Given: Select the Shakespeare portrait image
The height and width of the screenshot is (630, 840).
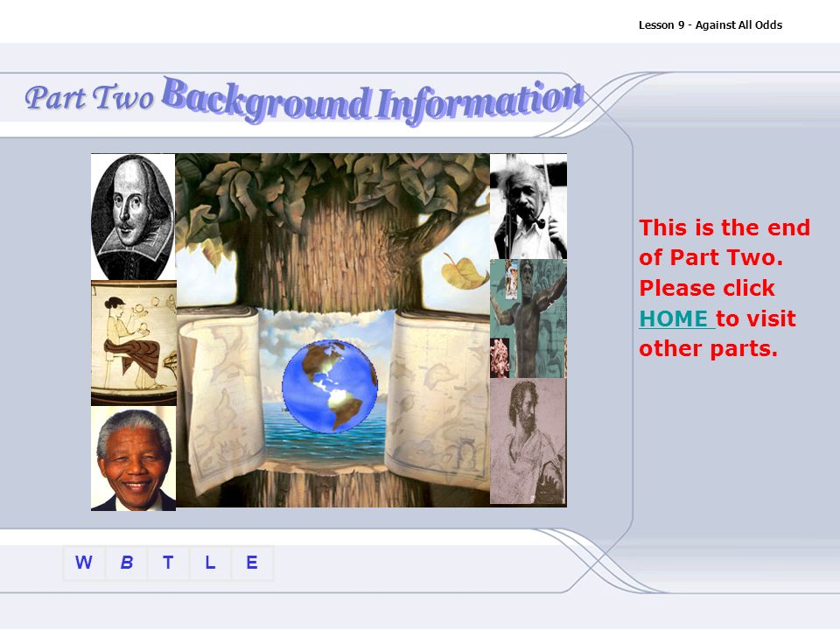Looking at the screenshot, I should click(x=133, y=216).
